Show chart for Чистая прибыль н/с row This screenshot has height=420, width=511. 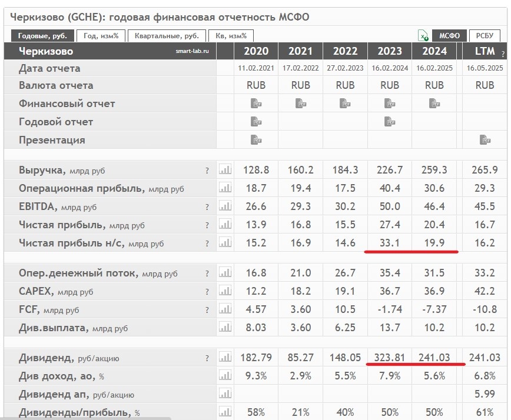[225, 242]
